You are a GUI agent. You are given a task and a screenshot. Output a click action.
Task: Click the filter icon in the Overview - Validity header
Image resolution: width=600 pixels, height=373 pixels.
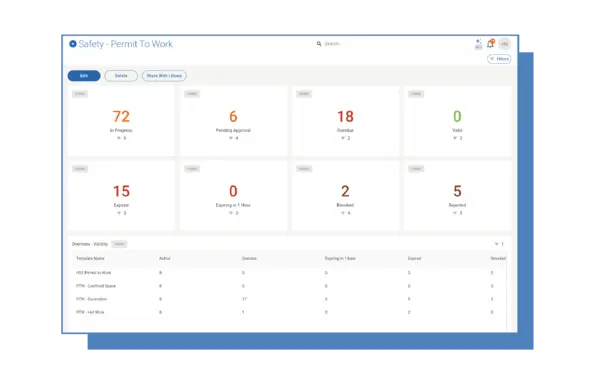(x=497, y=244)
